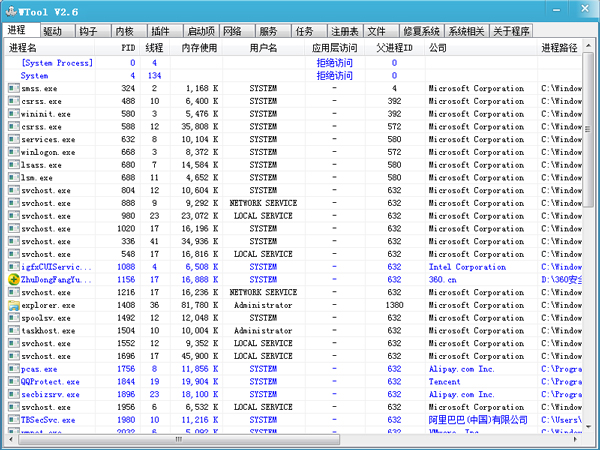Sort by the PID column header
Image resolution: width=600 pixels, height=450 pixels.
[117, 48]
